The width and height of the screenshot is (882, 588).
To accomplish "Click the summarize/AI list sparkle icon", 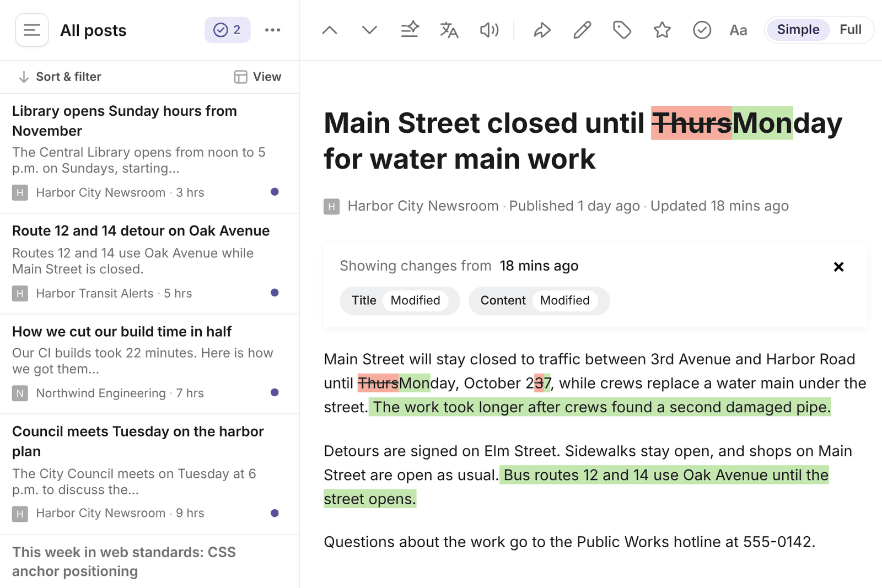I will 410,30.
